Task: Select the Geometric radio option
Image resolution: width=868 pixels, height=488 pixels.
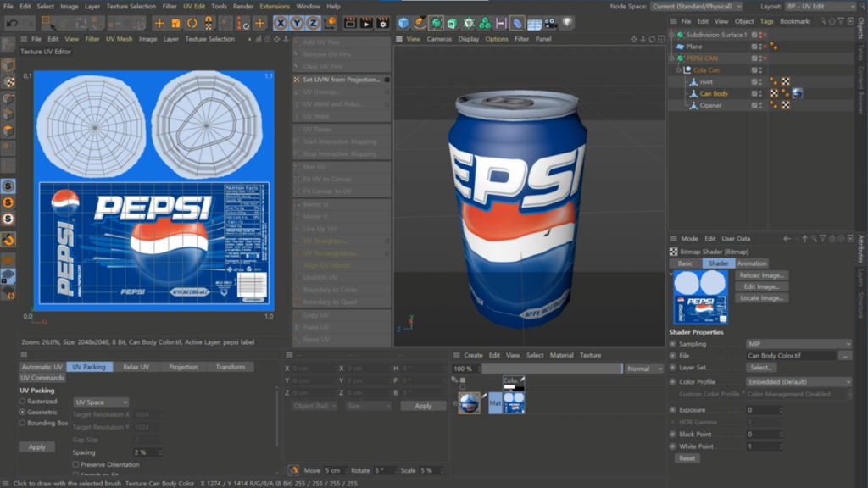Action: pos(23,413)
